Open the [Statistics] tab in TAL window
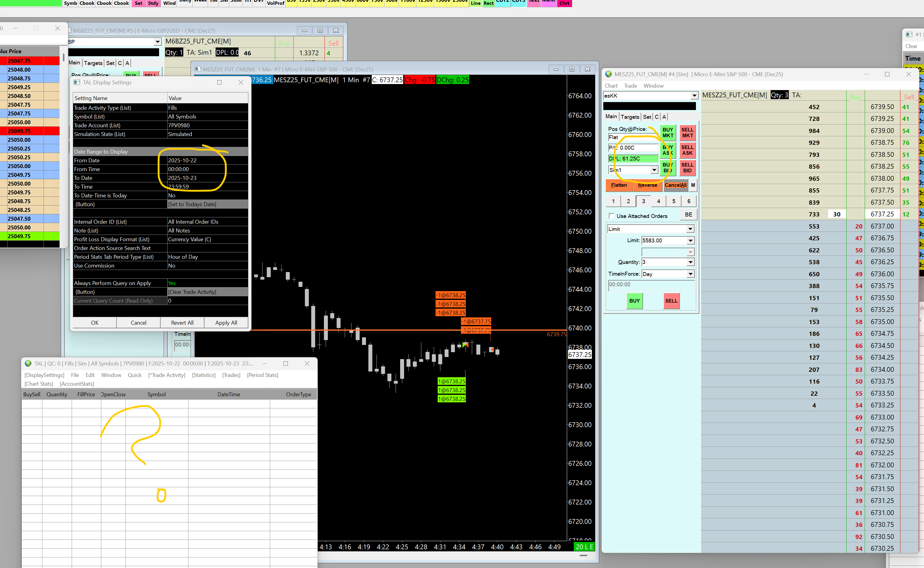 point(204,375)
